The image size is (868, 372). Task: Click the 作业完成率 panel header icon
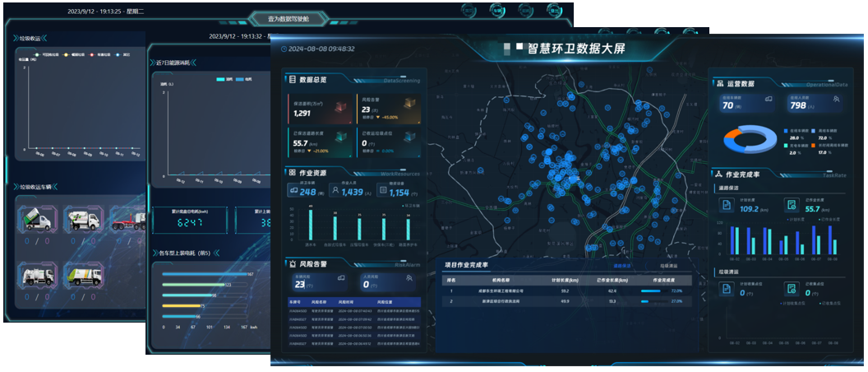[719, 174]
